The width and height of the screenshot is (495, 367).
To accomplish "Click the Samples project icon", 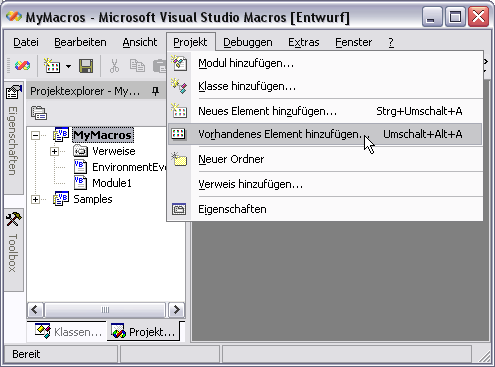I will (x=61, y=199).
